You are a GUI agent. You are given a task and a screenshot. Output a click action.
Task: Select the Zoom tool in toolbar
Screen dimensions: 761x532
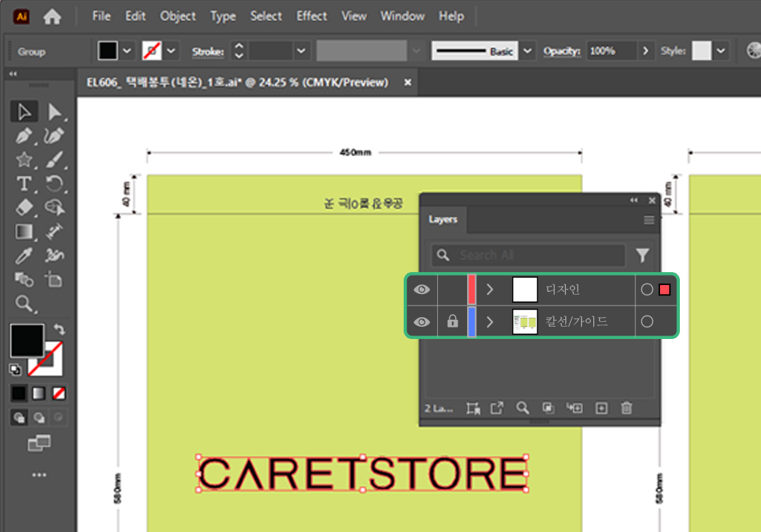pos(24,304)
